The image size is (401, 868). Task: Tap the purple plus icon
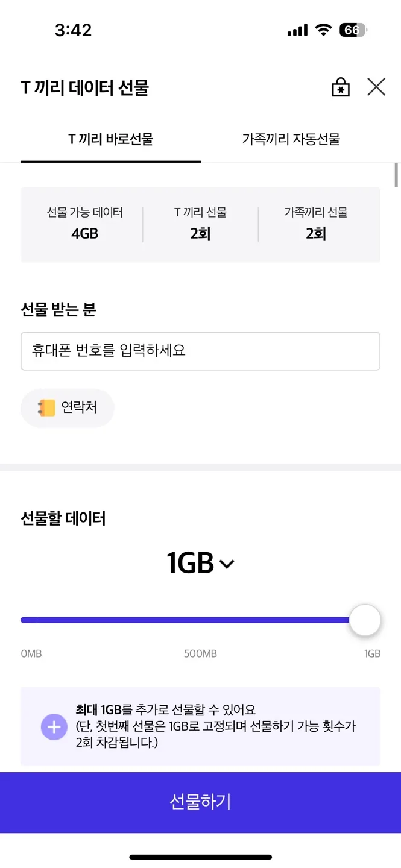tap(54, 727)
